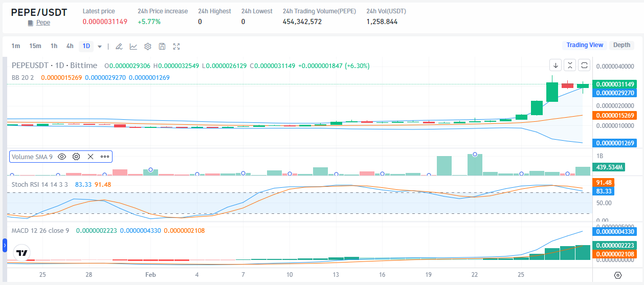
Task: Toggle visibility of Volume SMA 9 indicator
Action: click(x=62, y=157)
